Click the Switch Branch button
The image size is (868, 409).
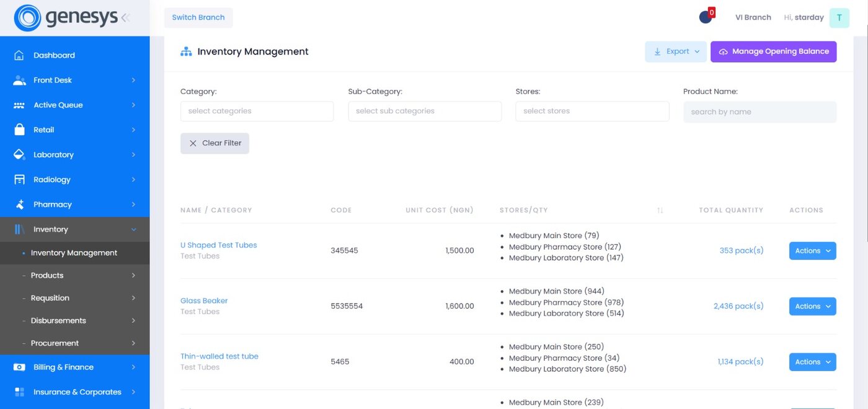click(x=198, y=17)
